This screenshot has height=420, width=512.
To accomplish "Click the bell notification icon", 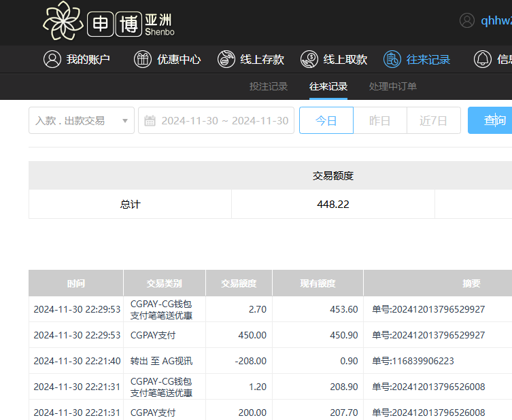I will [483, 59].
